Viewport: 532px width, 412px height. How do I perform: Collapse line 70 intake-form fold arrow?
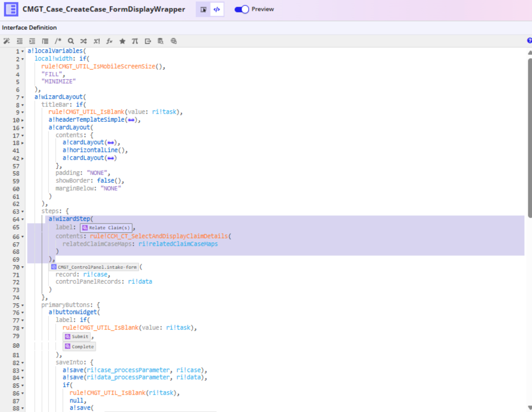(x=23, y=267)
